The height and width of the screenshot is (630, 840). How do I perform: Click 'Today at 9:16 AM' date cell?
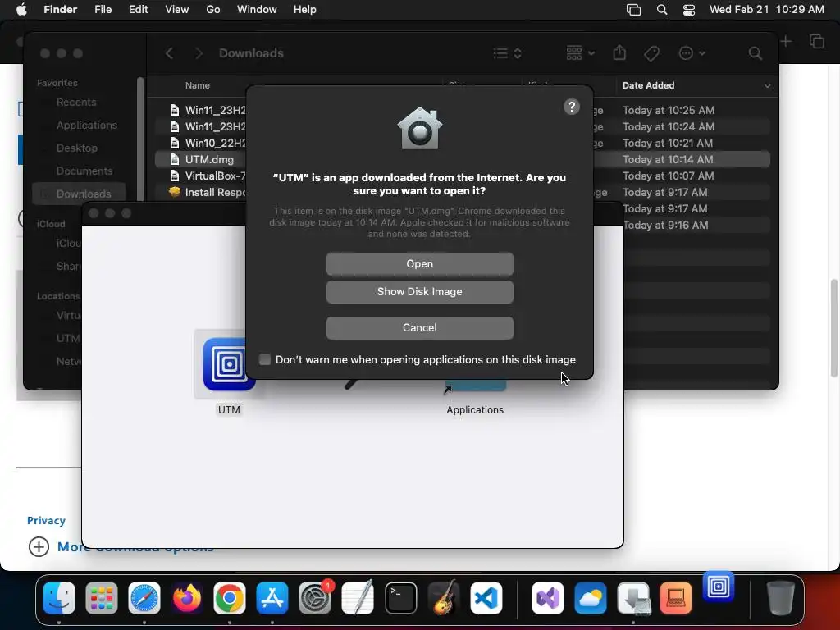tap(665, 225)
